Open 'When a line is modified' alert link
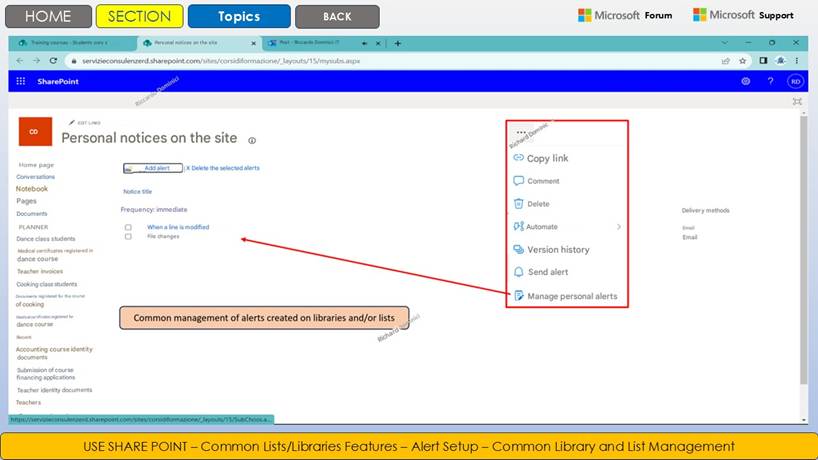The height and width of the screenshot is (460, 818). point(178,227)
